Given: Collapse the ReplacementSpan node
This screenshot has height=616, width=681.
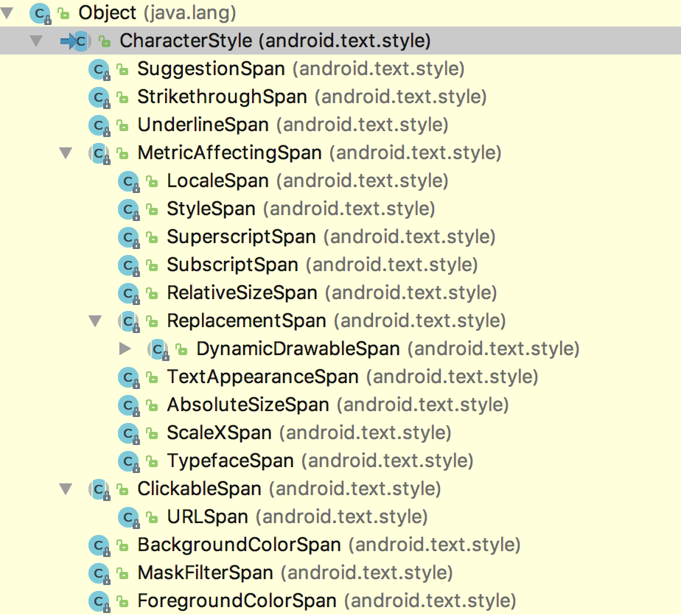Looking at the screenshot, I should click(x=95, y=321).
